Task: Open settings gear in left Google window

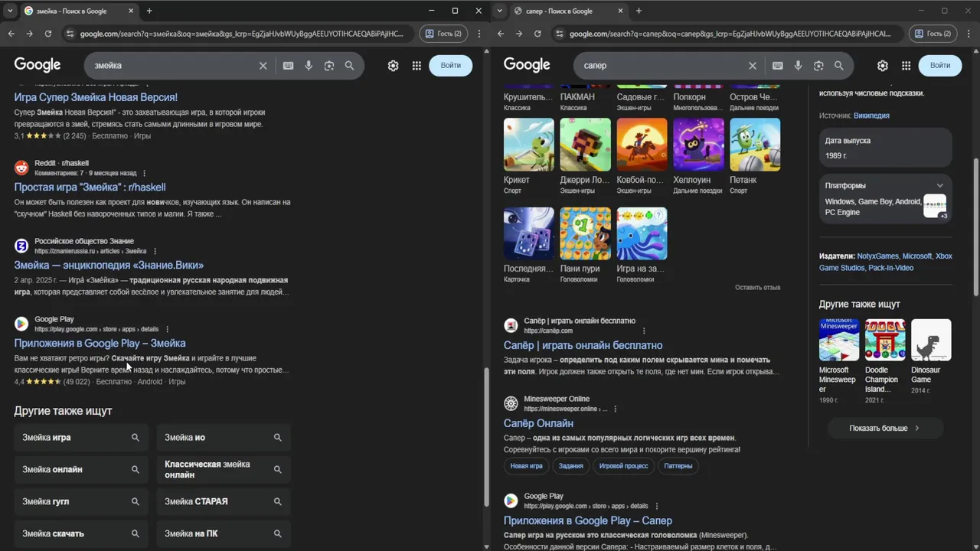Action: pos(393,66)
